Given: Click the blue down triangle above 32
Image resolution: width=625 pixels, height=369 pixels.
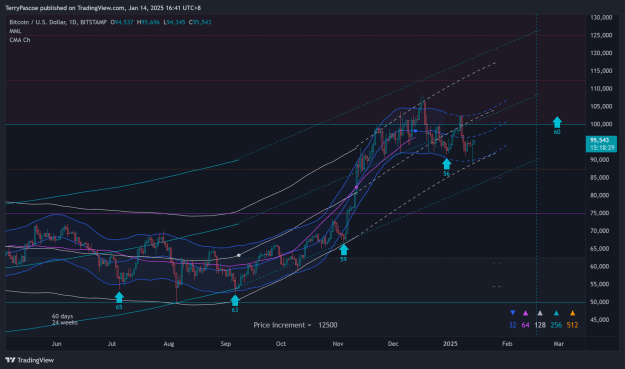Looking at the screenshot, I should pyautogui.click(x=513, y=313).
